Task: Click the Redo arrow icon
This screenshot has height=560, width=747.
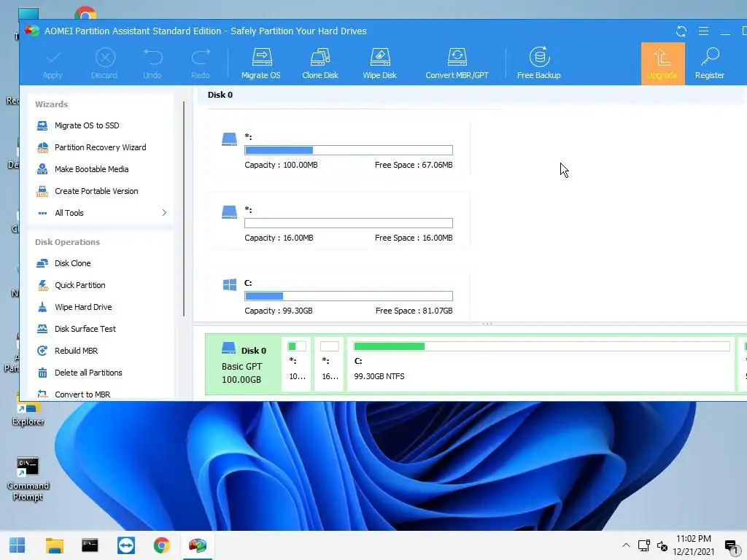Action: tap(201, 57)
